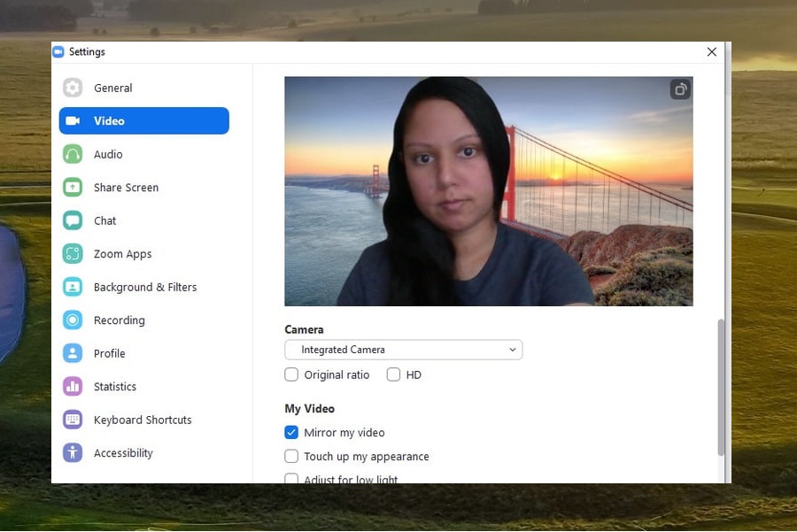Open the Background & Filters icon
The height and width of the screenshot is (532, 797).
point(72,287)
